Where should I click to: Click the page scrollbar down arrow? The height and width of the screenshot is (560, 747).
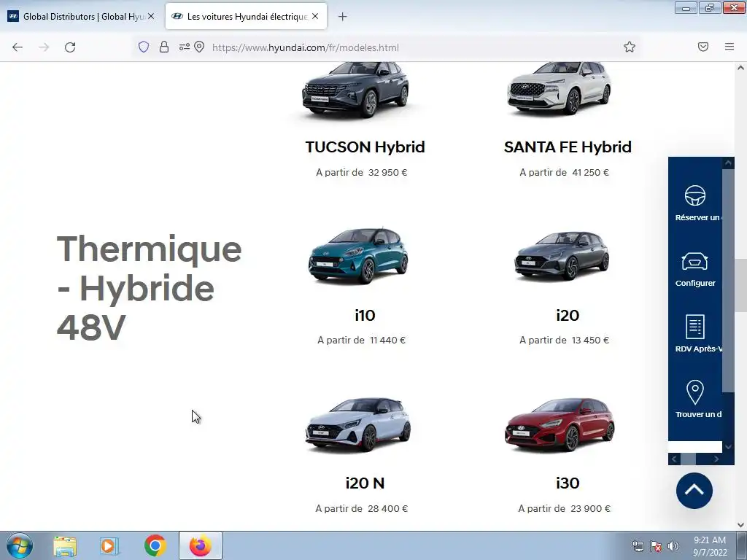(741, 525)
